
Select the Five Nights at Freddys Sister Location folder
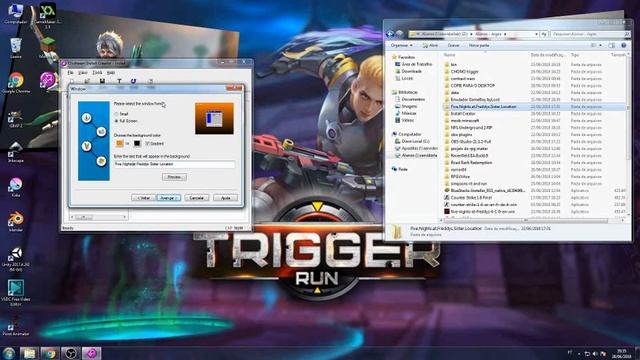point(535,107)
